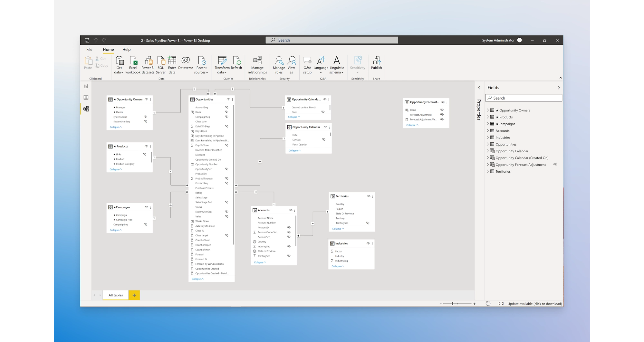644x342 pixels.
Task: Expand Products in Fields pane
Action: point(488,117)
